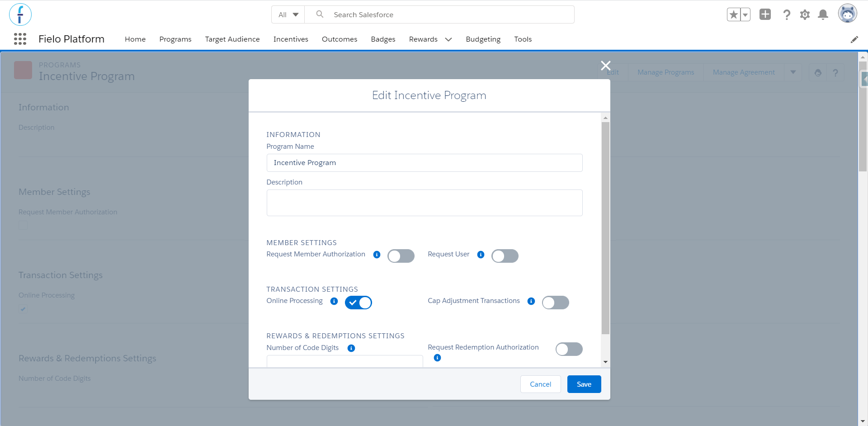The width and height of the screenshot is (868, 426).
Task: Toggle the Request User switch
Action: pos(505,256)
